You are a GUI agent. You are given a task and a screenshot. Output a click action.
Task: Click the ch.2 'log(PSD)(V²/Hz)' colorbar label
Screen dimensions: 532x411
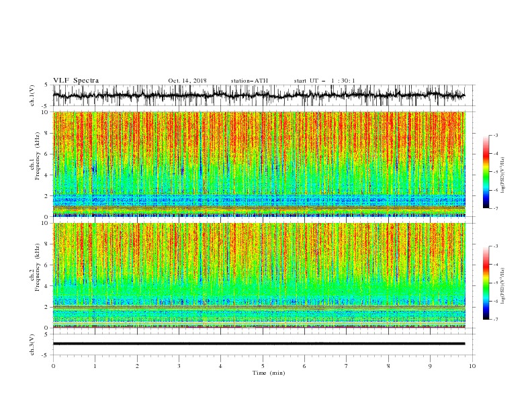[502, 286]
